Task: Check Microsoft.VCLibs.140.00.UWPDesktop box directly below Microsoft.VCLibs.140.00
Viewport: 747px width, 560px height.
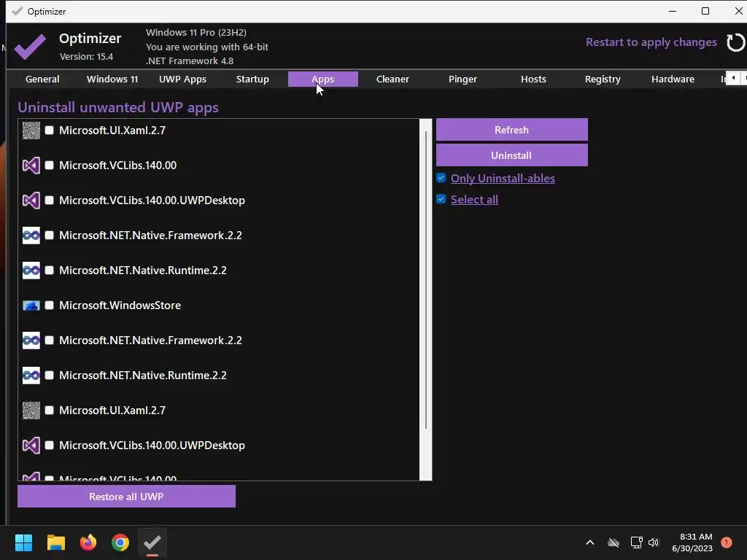Action: click(49, 201)
